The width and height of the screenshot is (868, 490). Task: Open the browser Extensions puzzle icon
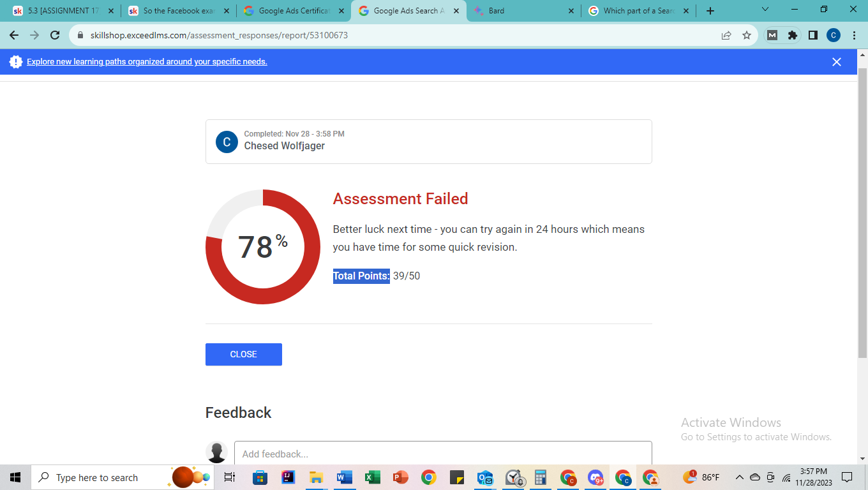793,35
